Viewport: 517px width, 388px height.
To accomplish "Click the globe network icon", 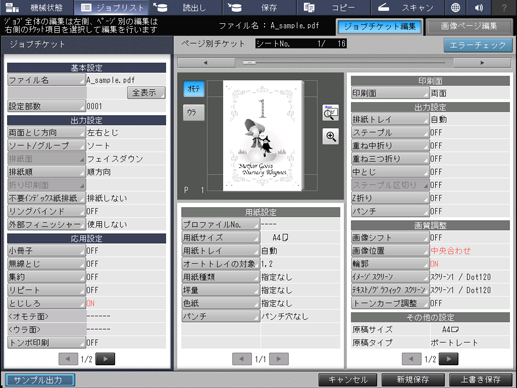I will tap(456, 7).
